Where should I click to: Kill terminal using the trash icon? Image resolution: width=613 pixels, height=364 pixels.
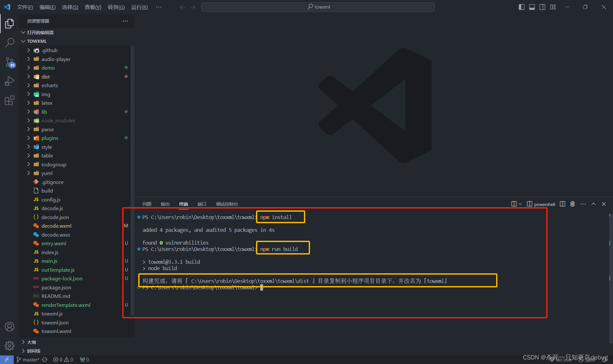click(x=572, y=204)
